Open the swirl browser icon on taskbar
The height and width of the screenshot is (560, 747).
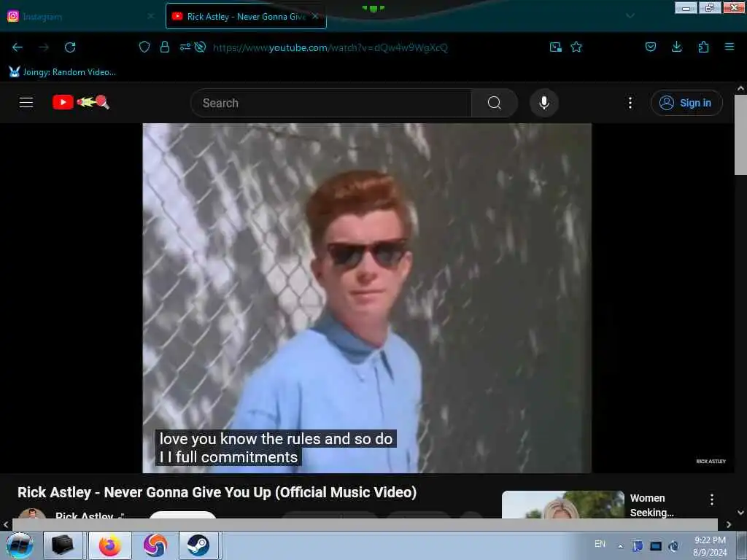click(x=155, y=545)
